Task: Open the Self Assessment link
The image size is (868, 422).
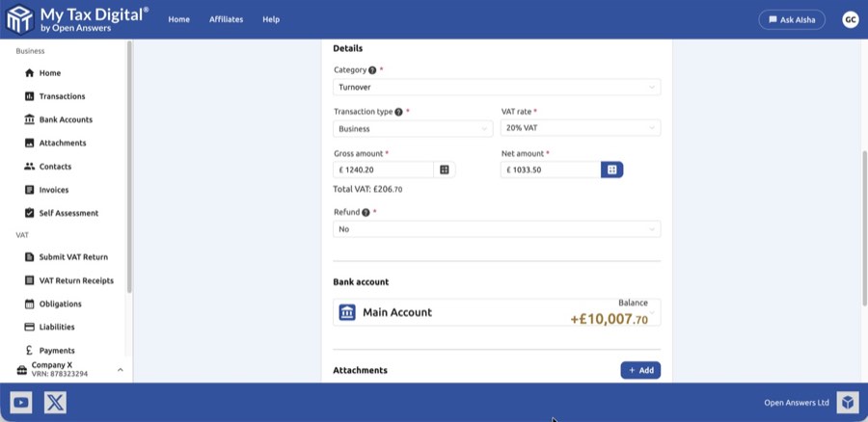Action: (68, 213)
